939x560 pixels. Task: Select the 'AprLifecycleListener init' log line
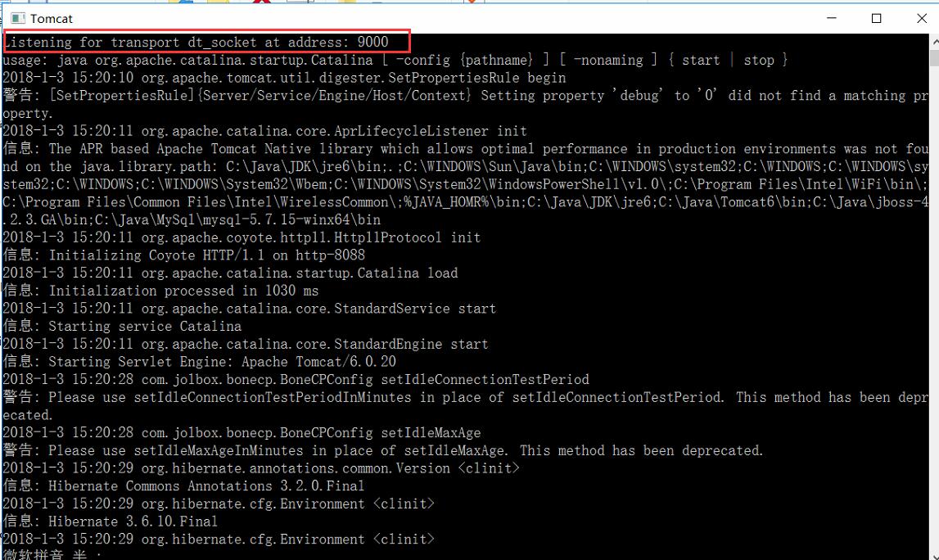point(265,130)
